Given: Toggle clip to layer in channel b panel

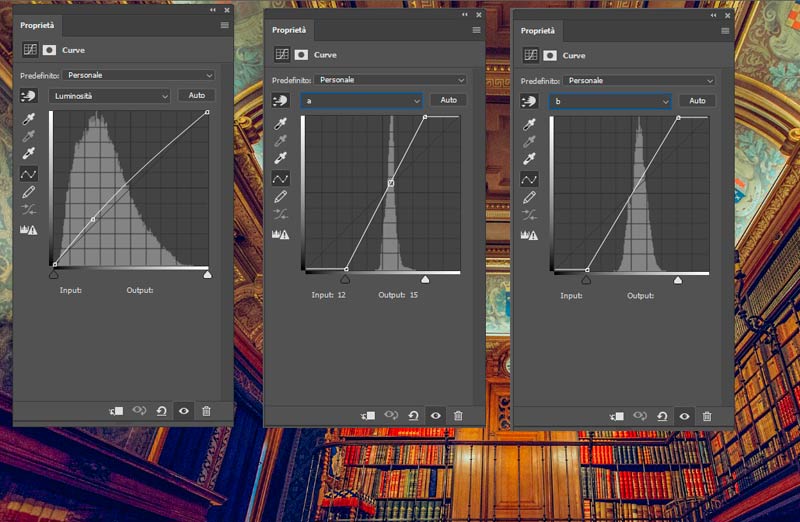Looking at the screenshot, I should click(x=617, y=416).
